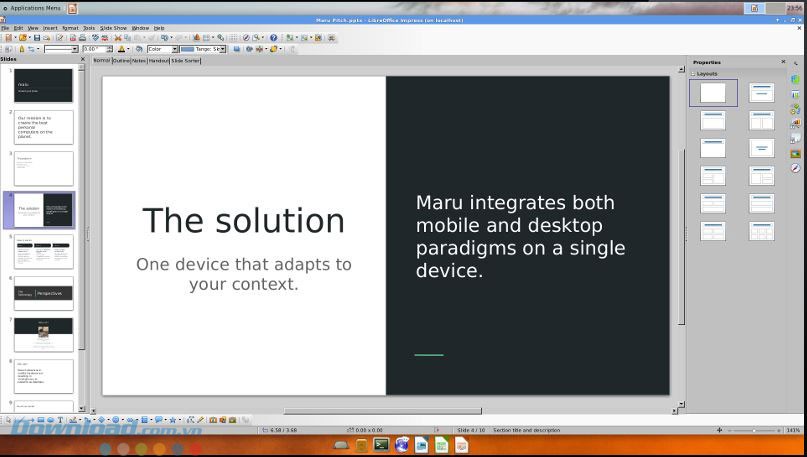This screenshot has width=807, height=457.
Task: Select the Rectangle tool in drawing toolbar
Action: click(39, 420)
